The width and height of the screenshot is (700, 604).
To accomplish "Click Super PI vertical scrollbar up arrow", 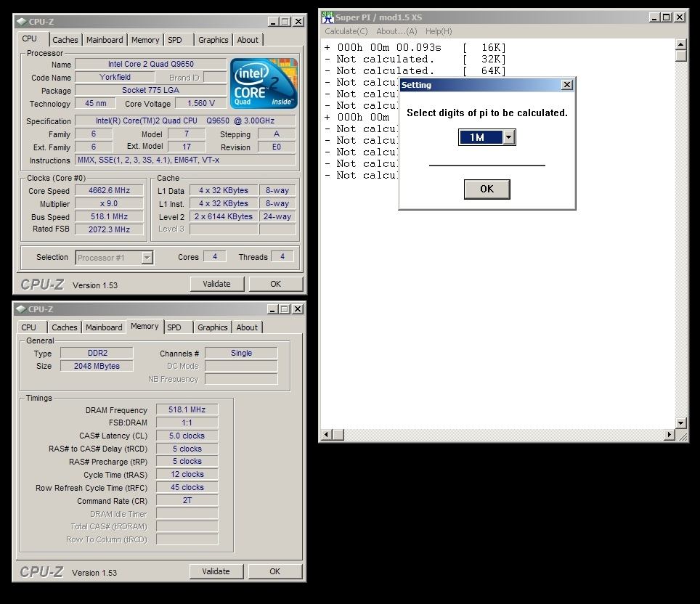I will [x=681, y=44].
